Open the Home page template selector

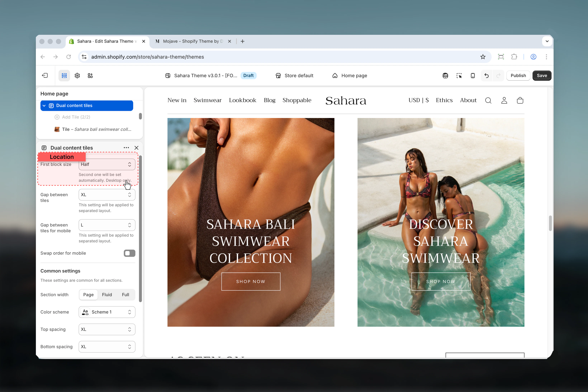click(350, 75)
